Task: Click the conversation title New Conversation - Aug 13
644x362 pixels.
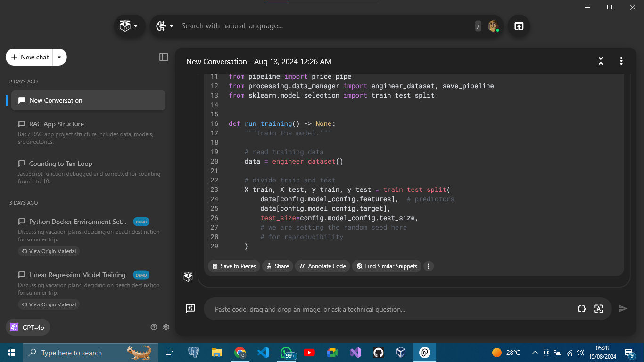Action: click(258, 61)
